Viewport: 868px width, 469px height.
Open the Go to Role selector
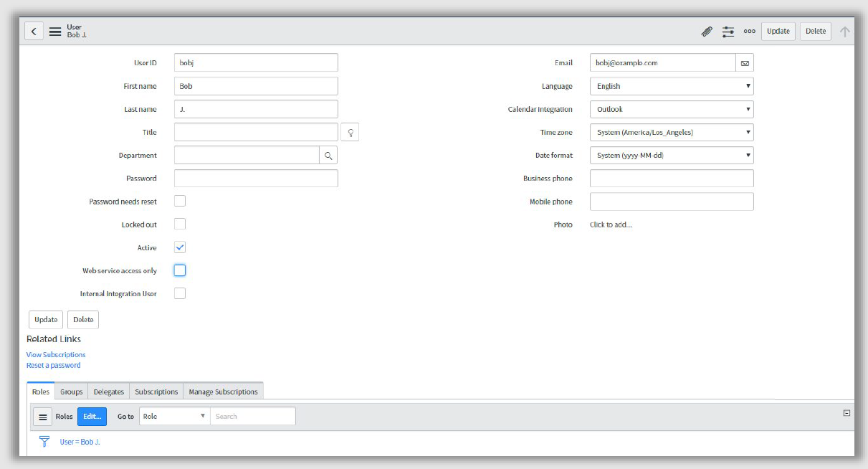[173, 416]
